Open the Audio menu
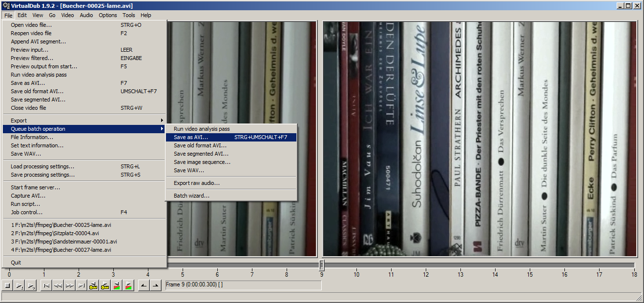This screenshot has height=303, width=644. (x=86, y=15)
